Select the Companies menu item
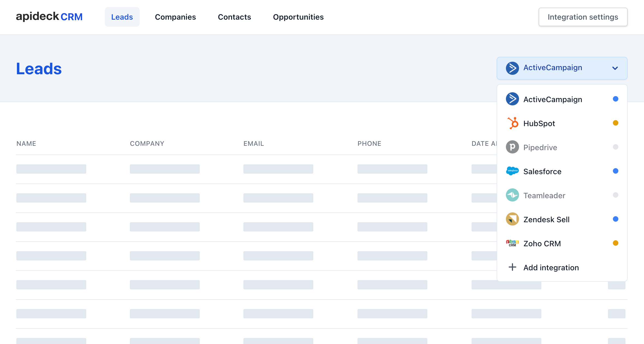 [175, 17]
